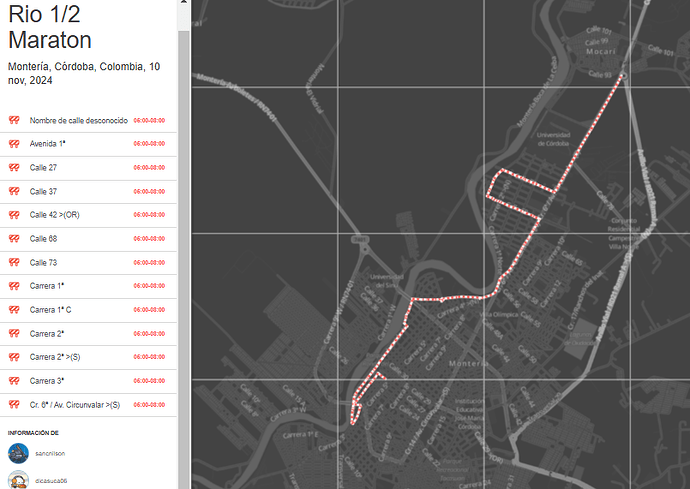Click the dicasuca06 username link
This screenshot has width=690, height=489.
(51, 481)
